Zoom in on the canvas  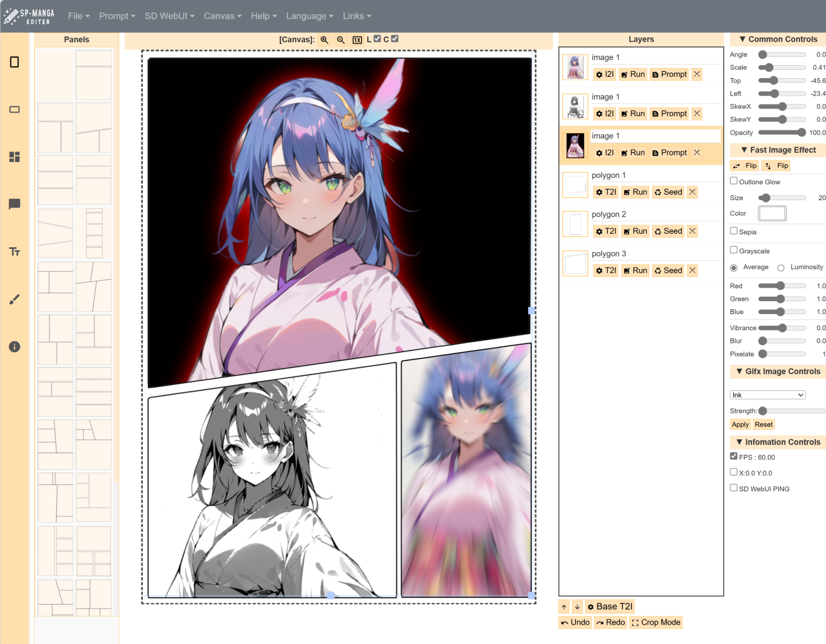click(324, 40)
